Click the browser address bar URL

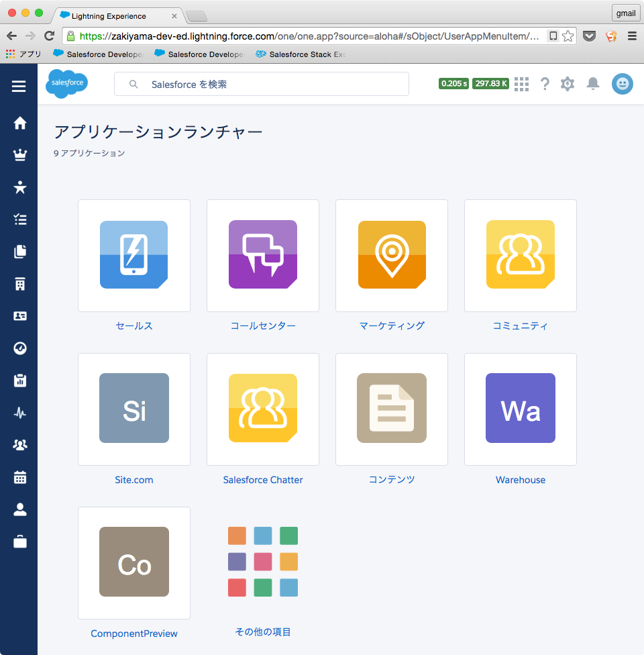point(309,36)
